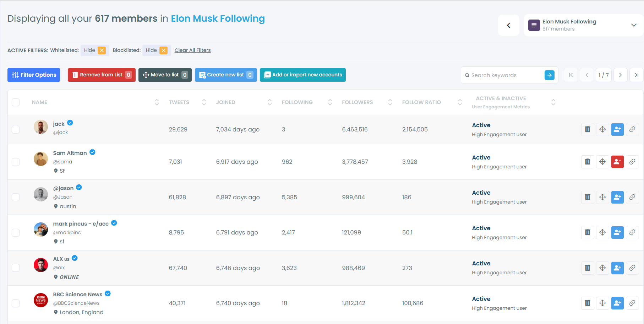The image size is (644, 324).
Task: Copy BBC Science News profile link icon
Action: 632,303
